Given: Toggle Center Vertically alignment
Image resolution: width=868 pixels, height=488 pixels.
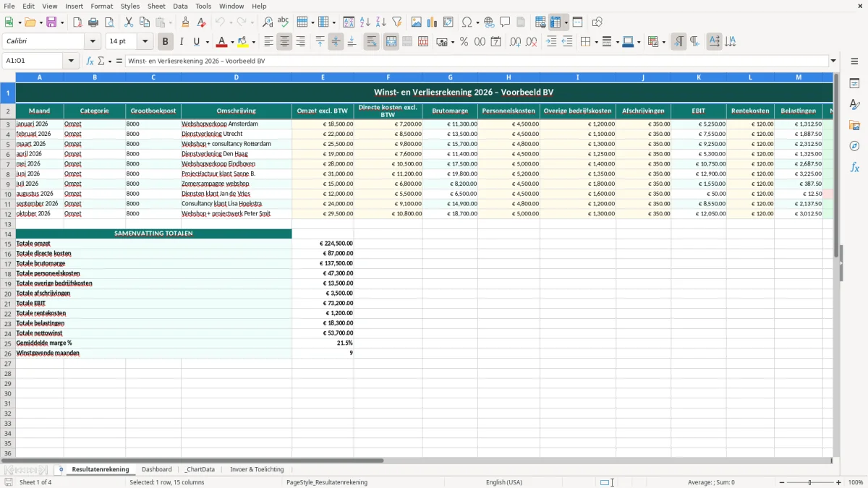Looking at the screenshot, I should pyautogui.click(x=336, y=42).
